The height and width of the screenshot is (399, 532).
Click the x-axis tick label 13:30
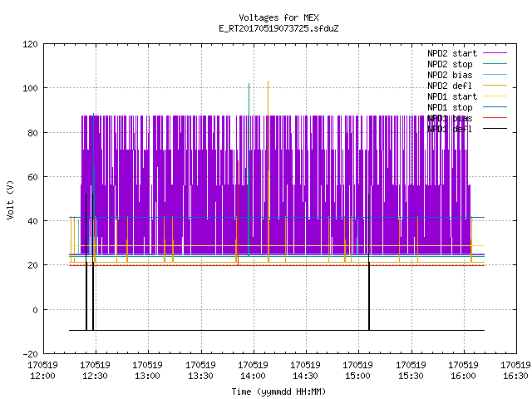200,376
